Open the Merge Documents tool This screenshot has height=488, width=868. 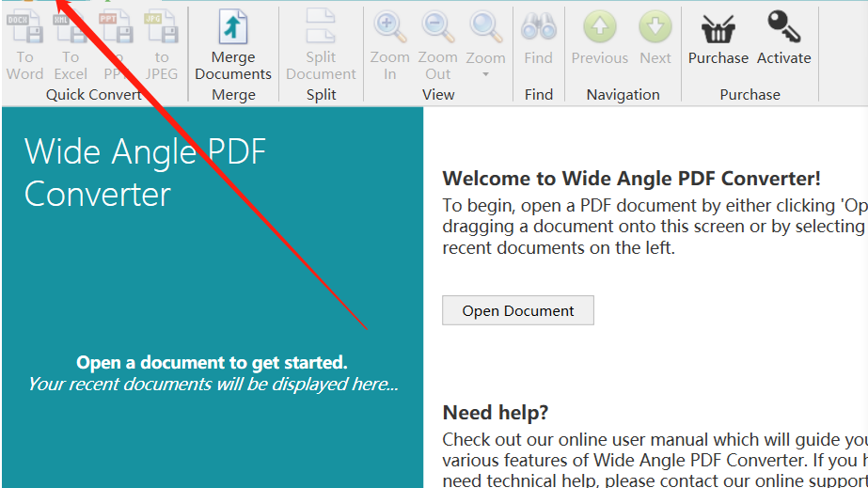pyautogui.click(x=233, y=47)
